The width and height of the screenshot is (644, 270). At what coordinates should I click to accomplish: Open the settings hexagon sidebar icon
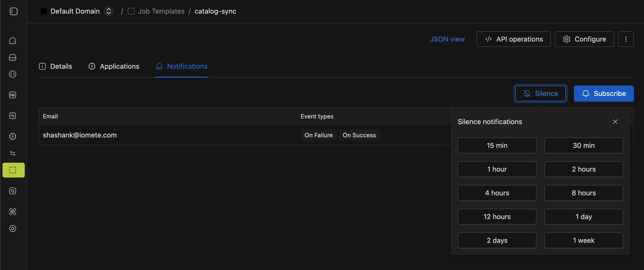coord(13,228)
